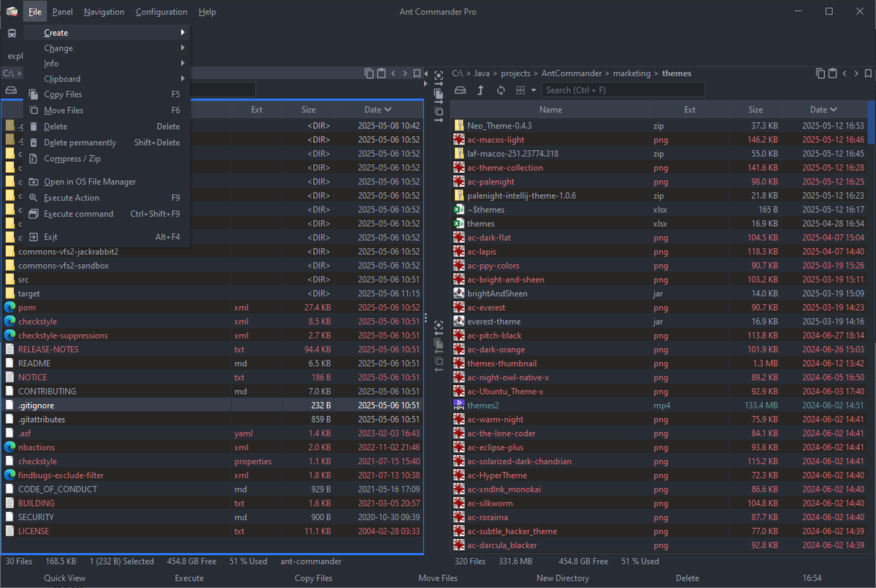
Task: Click the Ant Commander app logo icon
Action: click(12, 12)
